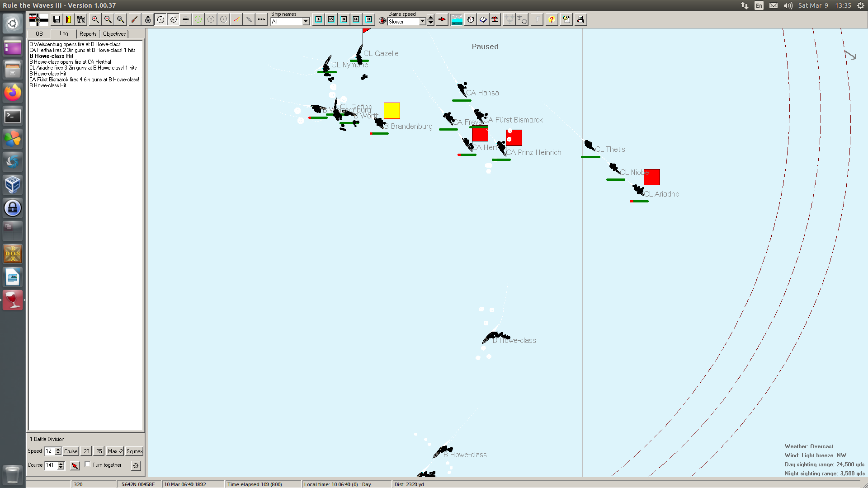Screen dimensions: 868x488
Task: Click the rifle icon in toolbar
Action: [x=134, y=19]
